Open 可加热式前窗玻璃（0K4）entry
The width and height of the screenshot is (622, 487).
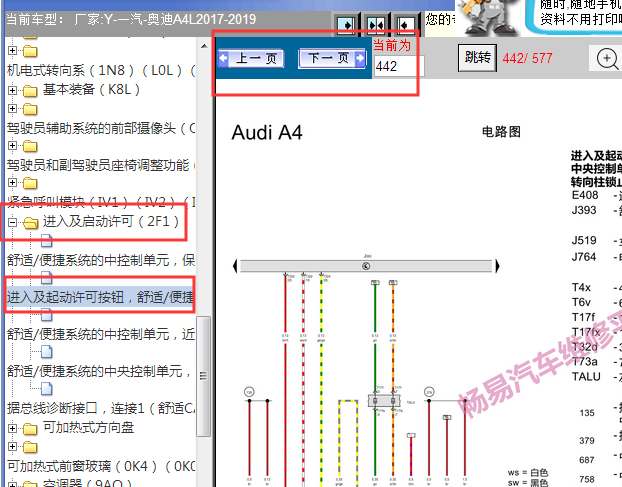(101, 466)
